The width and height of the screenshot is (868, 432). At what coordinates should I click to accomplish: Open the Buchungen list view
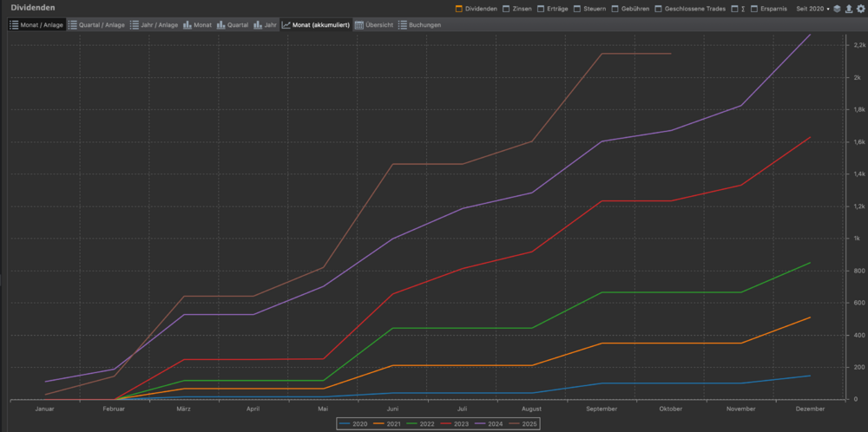pos(419,25)
